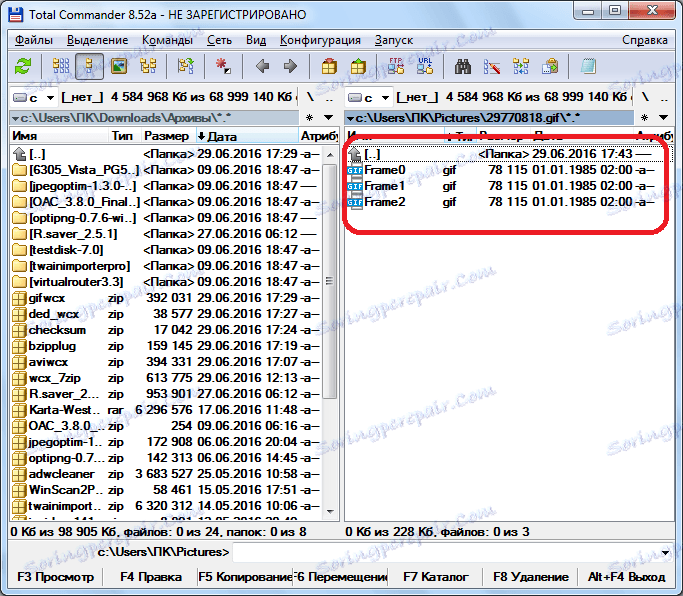The width and height of the screenshot is (683, 596).
Task: Go back with the left arrow icon
Action: point(262,66)
